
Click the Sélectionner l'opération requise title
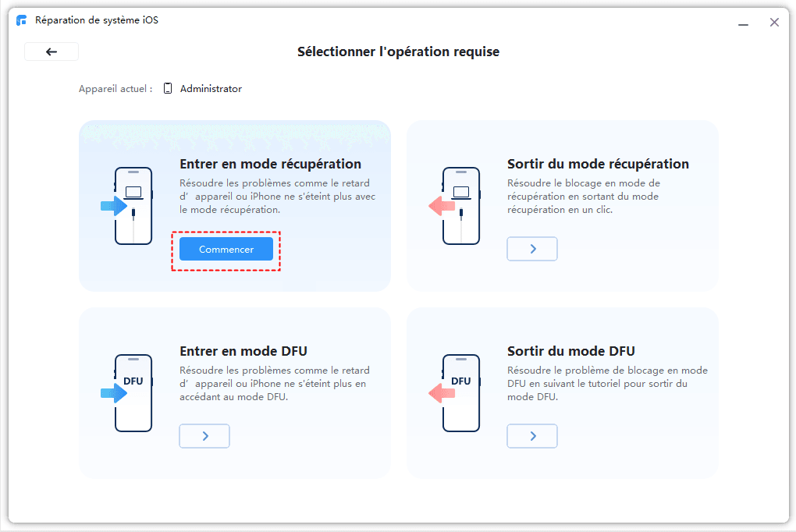(x=398, y=52)
